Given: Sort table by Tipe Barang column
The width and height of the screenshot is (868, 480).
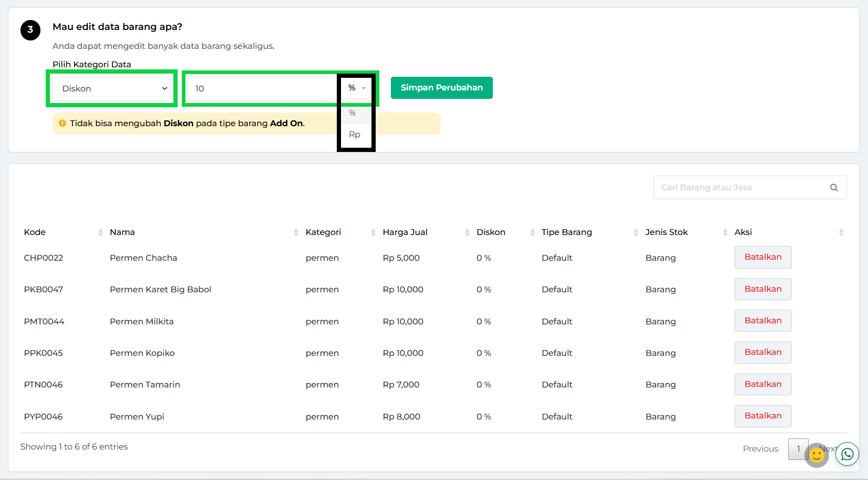Looking at the screenshot, I should [636, 232].
